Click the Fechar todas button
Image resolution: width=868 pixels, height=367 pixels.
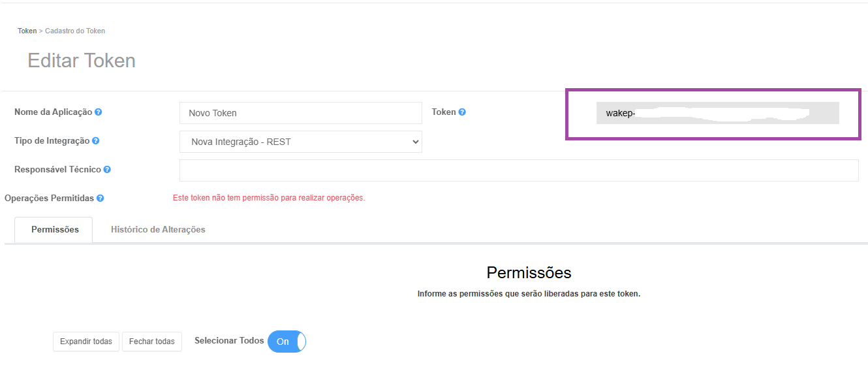[152, 342]
